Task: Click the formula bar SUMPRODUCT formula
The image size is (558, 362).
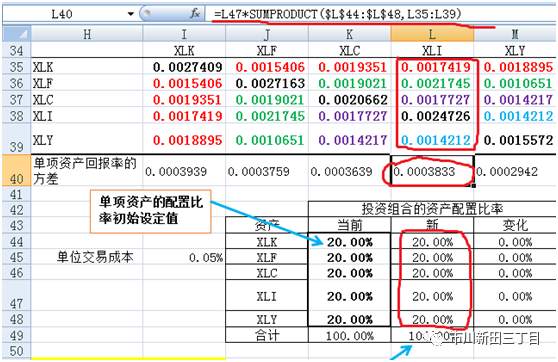Action: [x=337, y=14]
